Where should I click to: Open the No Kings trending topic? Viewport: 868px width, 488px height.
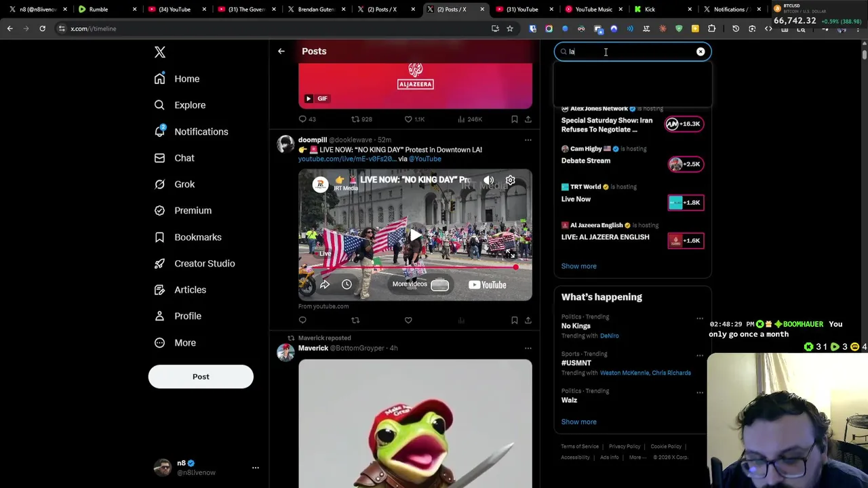click(x=576, y=326)
